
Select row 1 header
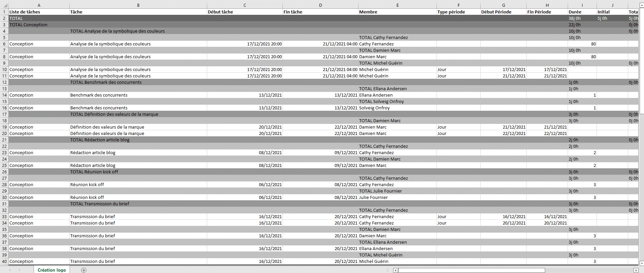(4, 12)
